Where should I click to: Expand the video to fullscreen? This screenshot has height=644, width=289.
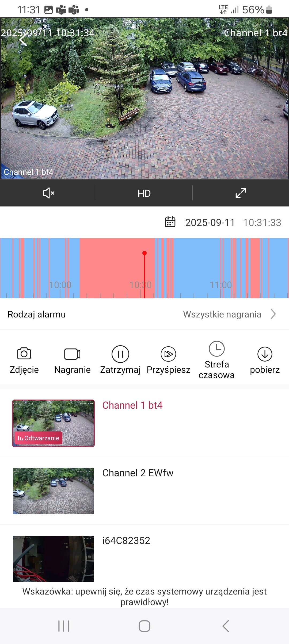(x=241, y=193)
